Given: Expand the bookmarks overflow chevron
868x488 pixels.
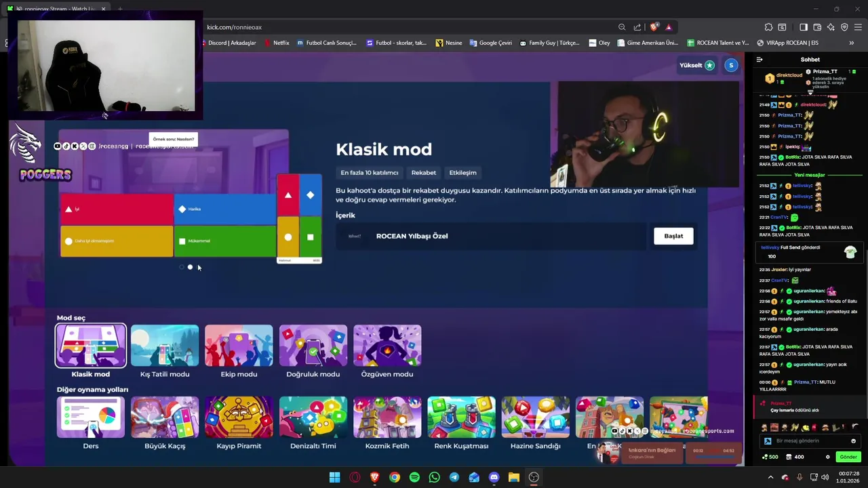Looking at the screenshot, I should [851, 43].
